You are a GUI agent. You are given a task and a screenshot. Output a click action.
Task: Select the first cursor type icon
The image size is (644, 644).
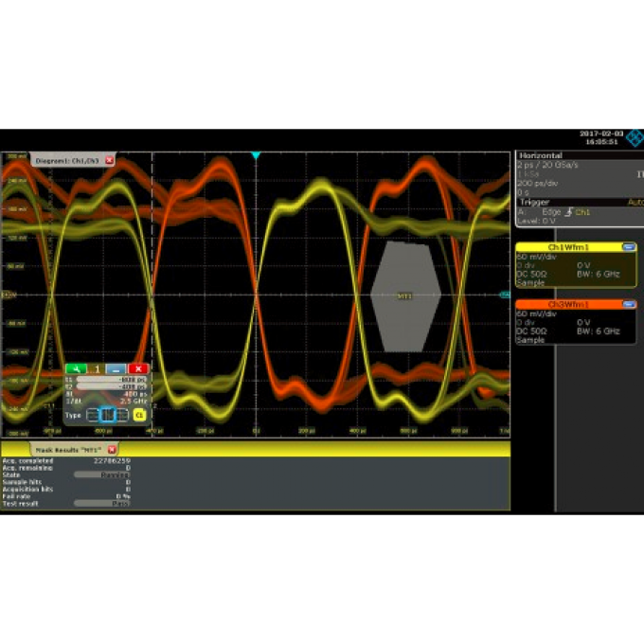(93, 415)
